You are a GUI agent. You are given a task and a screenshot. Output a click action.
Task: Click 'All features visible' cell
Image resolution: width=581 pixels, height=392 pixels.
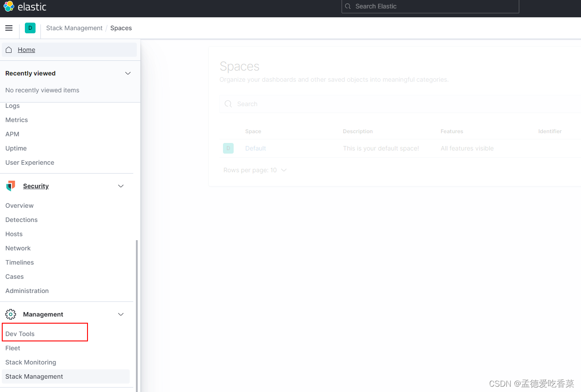click(467, 148)
